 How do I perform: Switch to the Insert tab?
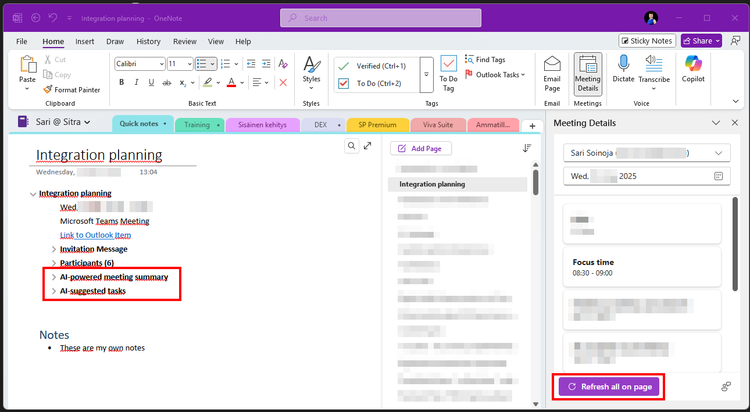click(85, 42)
